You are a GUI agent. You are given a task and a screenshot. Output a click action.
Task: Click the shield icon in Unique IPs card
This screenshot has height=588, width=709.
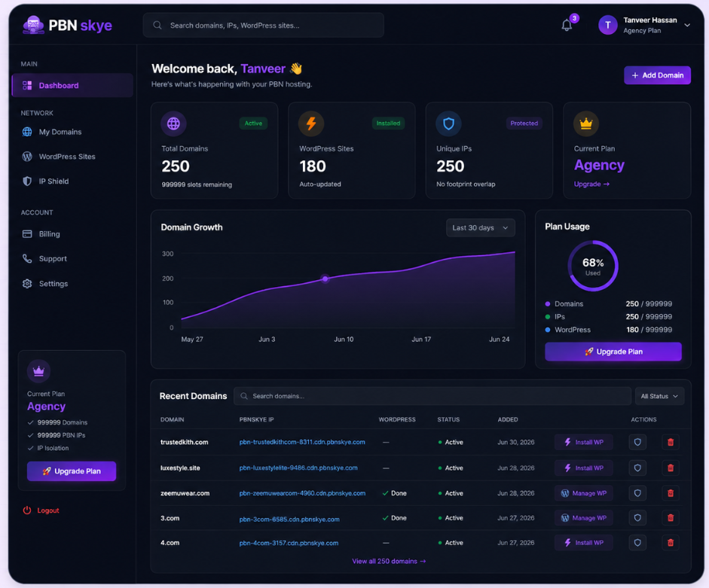coord(448,123)
